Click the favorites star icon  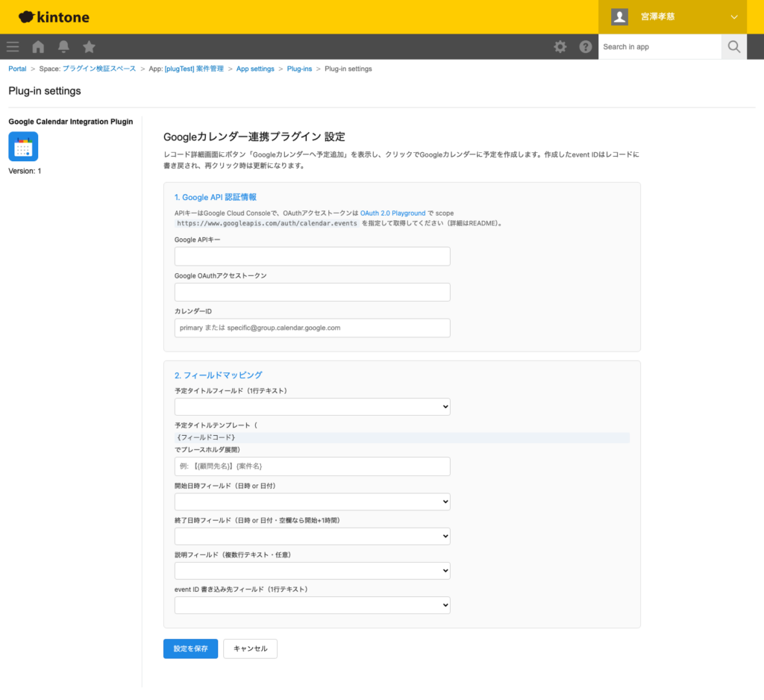click(89, 46)
